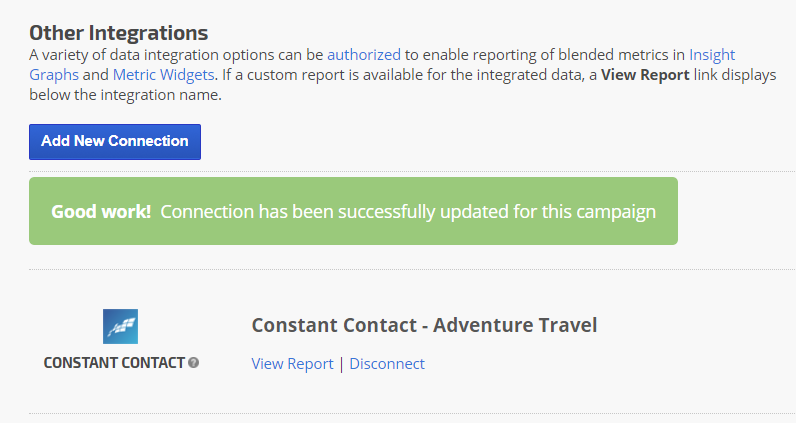Click the "Connection has been successfully updated" message
Viewport: 796px width, 423px height.
pyautogui.click(x=408, y=212)
